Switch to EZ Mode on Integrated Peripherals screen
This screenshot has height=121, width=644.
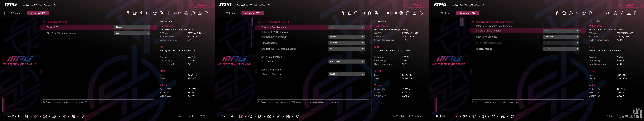(x=230, y=13)
